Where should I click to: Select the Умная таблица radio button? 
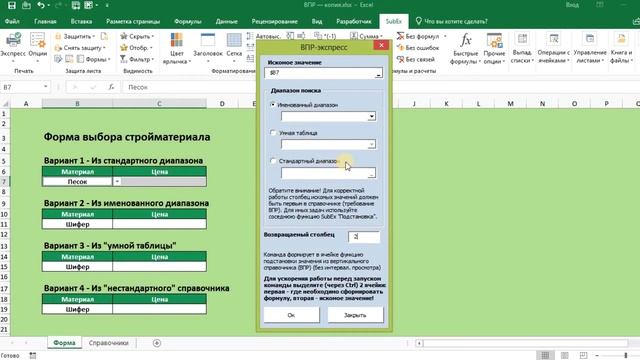[273, 133]
